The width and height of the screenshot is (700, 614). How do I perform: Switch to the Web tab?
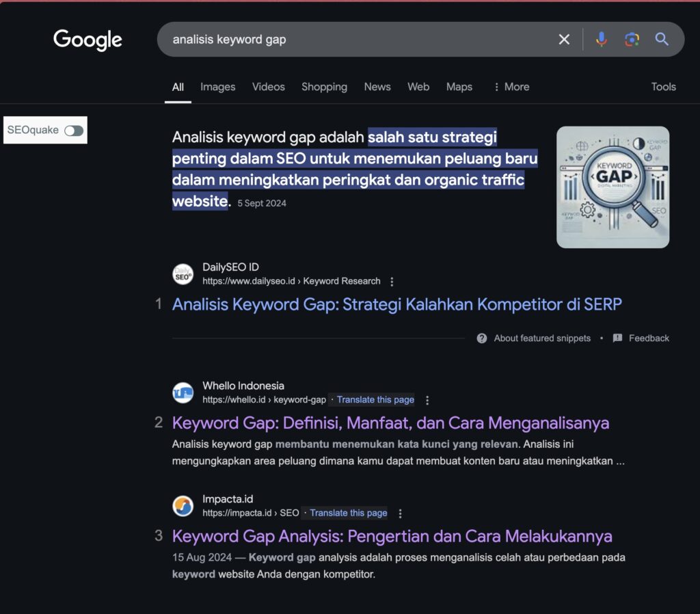418,87
